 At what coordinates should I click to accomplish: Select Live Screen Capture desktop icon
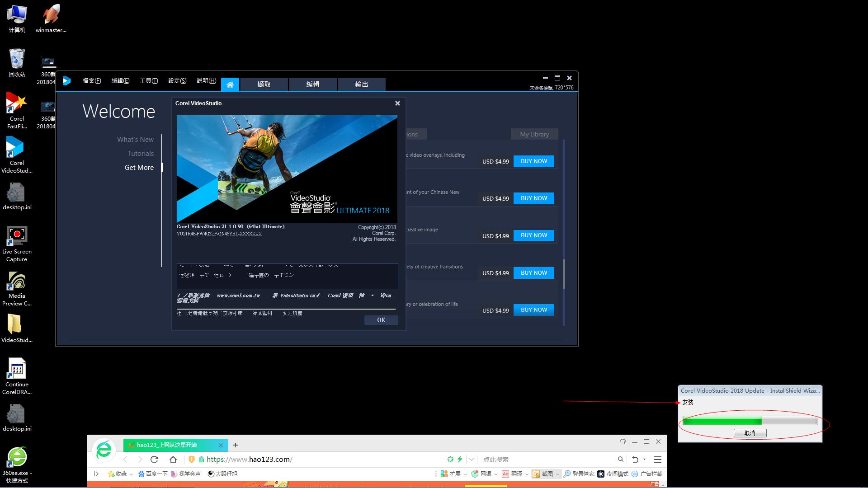tap(17, 244)
